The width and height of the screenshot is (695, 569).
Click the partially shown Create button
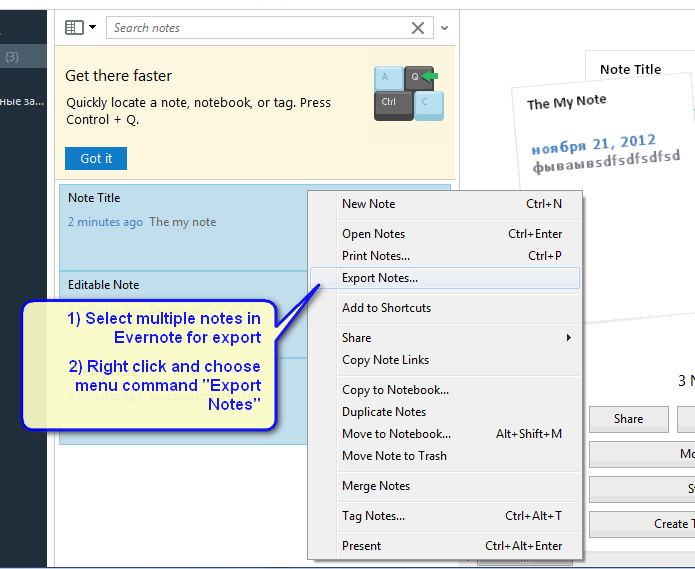tap(642, 524)
